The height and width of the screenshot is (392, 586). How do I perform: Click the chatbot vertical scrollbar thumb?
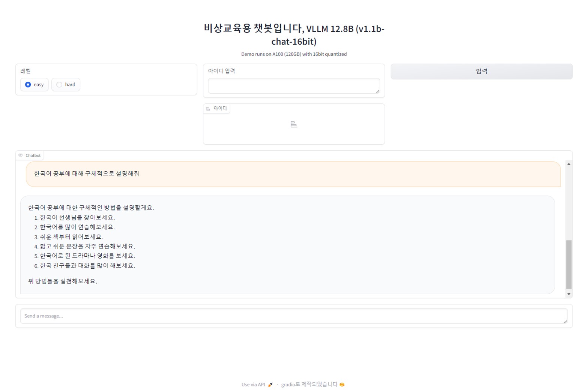click(569, 264)
